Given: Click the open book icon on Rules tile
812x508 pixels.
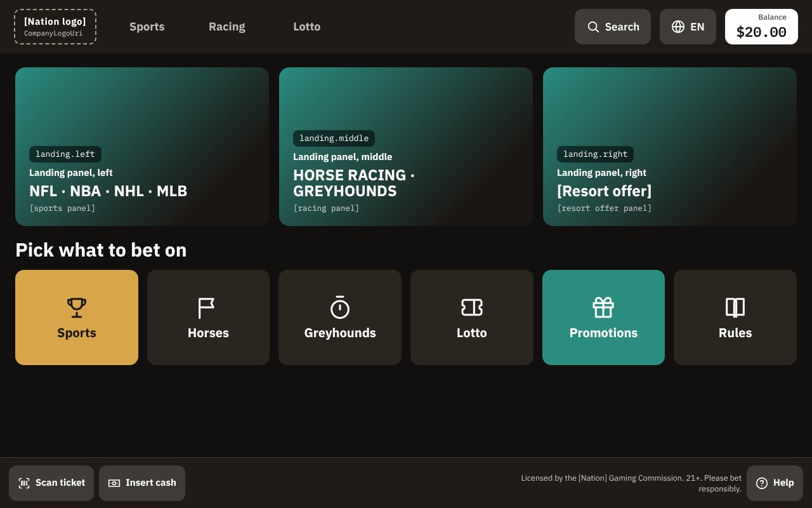Looking at the screenshot, I should click(x=735, y=308).
